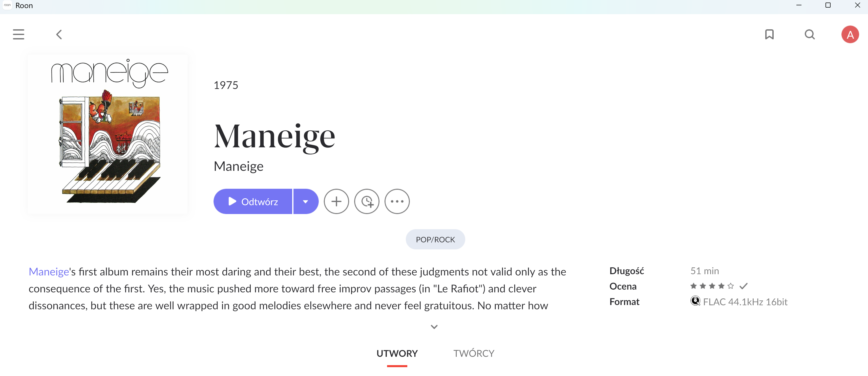Open the Maneige artist name below title

tap(239, 166)
